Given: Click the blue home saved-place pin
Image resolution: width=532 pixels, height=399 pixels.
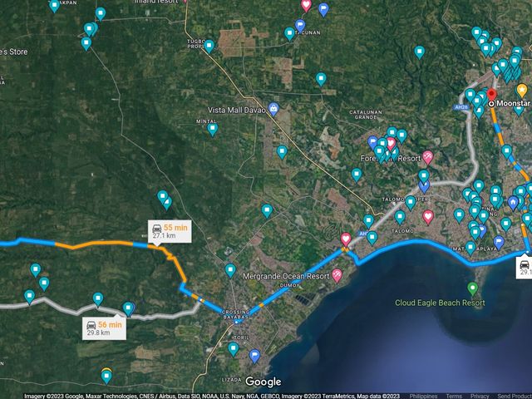Looking at the screenshot, I should pos(513,203).
